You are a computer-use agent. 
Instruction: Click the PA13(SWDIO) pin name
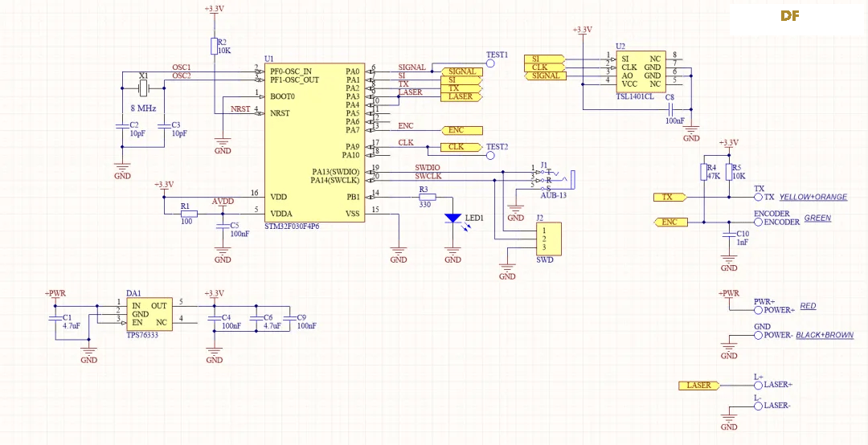335,172
